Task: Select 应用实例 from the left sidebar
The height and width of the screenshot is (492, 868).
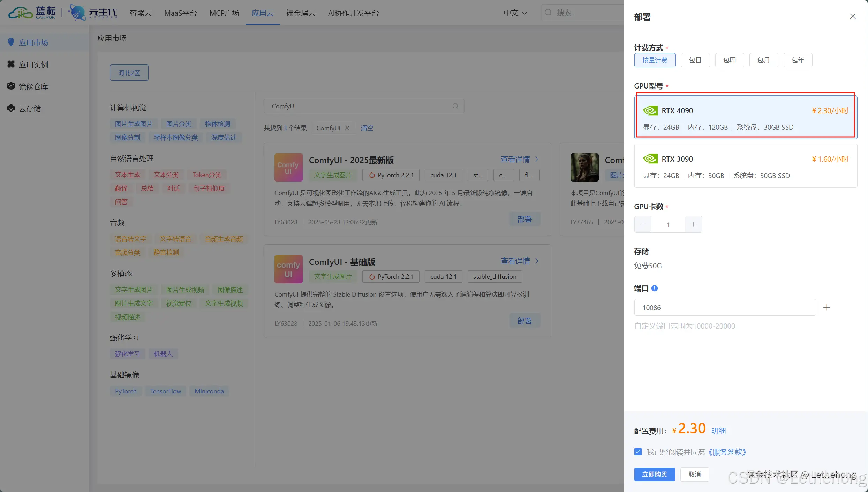Action: pos(33,64)
